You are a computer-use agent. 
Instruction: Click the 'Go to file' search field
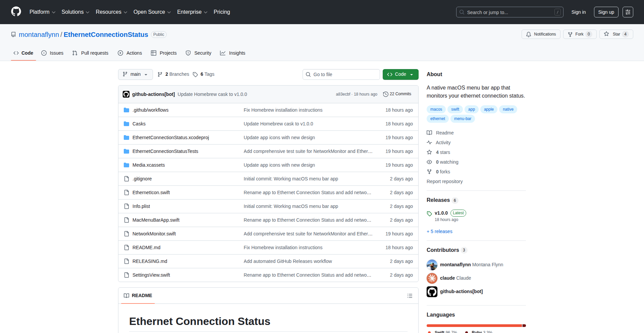point(341,74)
